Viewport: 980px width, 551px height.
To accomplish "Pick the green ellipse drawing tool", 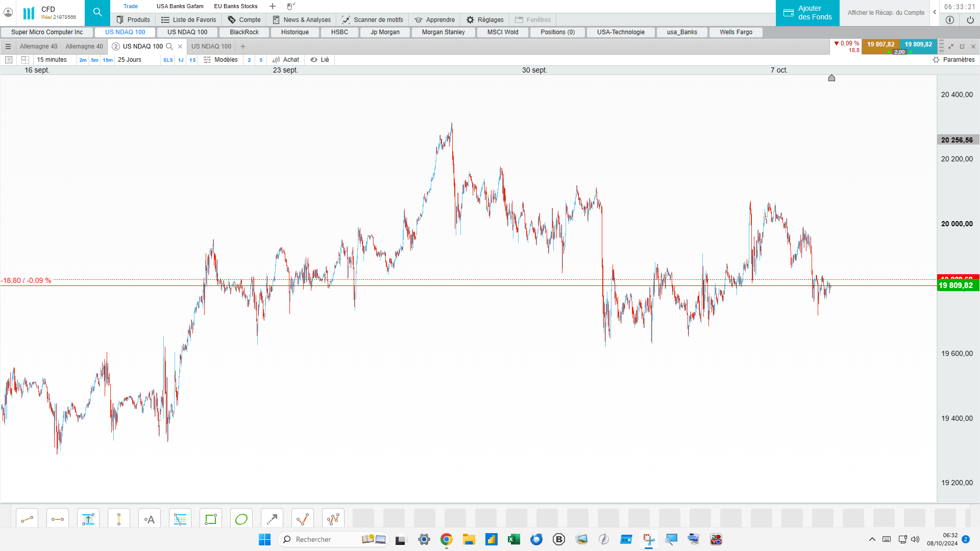I will (241, 519).
